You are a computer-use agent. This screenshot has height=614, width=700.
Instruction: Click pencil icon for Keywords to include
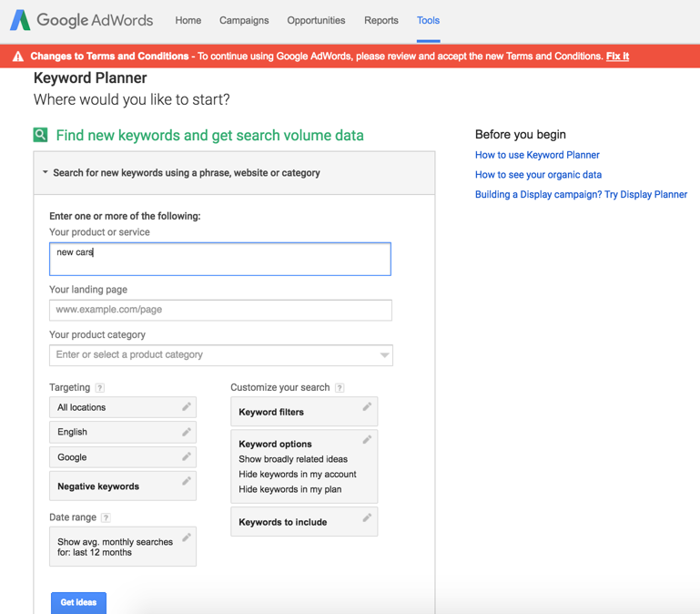click(367, 517)
